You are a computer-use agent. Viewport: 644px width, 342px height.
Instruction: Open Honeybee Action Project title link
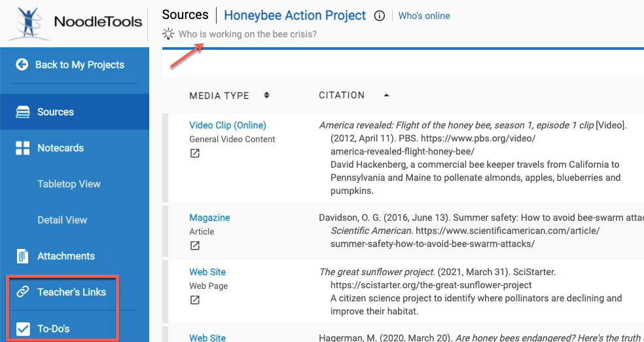click(295, 15)
